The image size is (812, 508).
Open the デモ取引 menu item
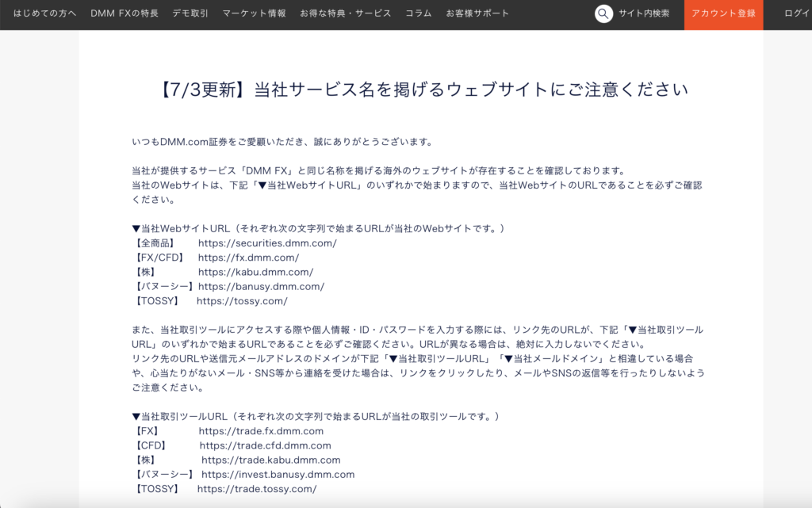point(190,13)
